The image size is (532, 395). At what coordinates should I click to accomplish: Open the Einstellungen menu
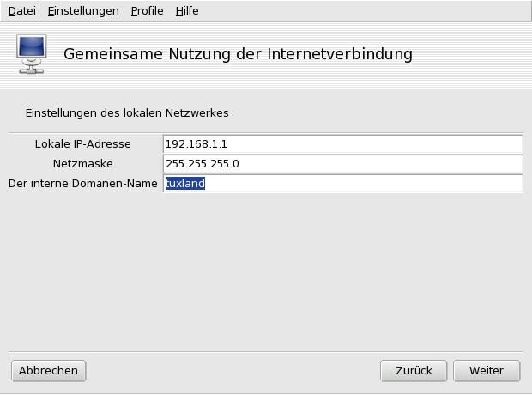(x=83, y=11)
